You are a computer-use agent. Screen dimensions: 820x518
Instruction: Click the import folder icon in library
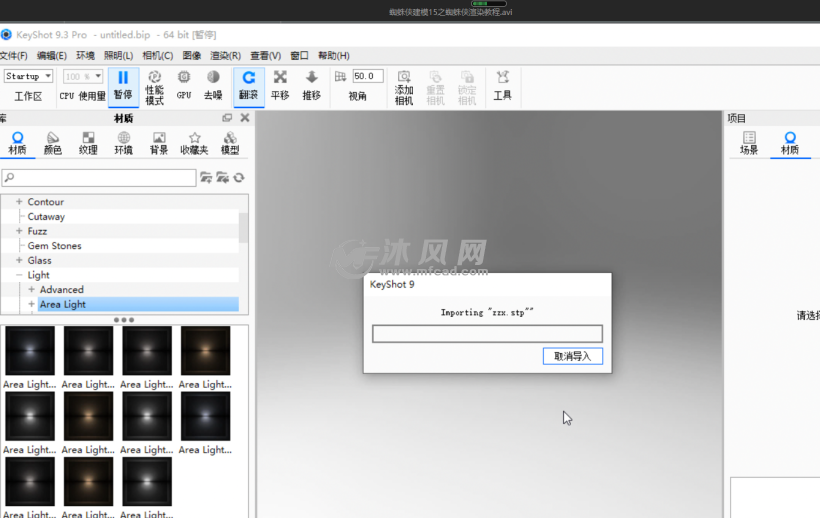(x=223, y=178)
